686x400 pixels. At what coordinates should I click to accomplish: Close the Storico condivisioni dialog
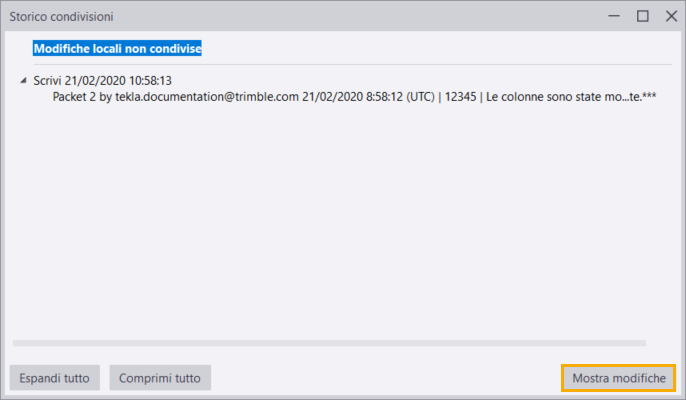pos(671,16)
